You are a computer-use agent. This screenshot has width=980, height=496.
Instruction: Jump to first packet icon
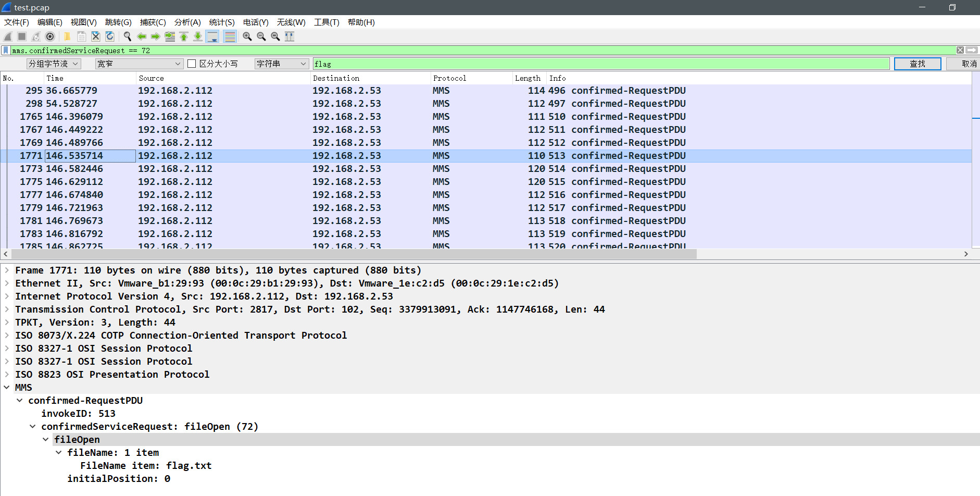pos(184,36)
